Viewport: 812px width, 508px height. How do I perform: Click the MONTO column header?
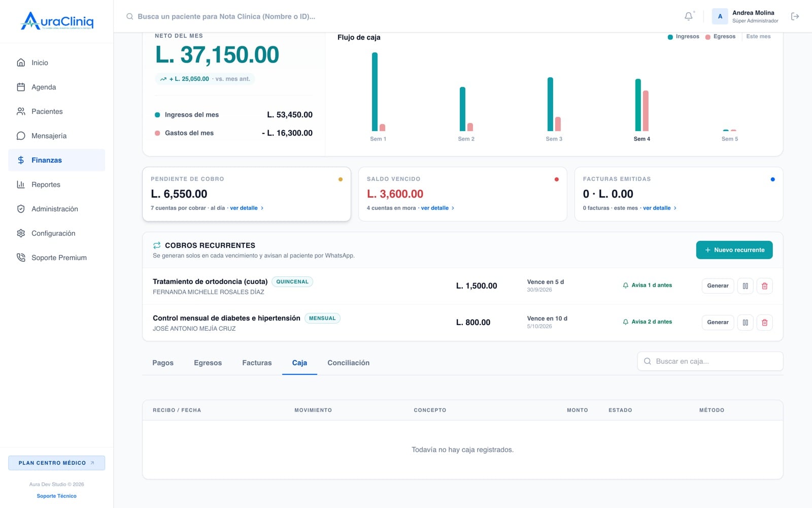(578, 410)
